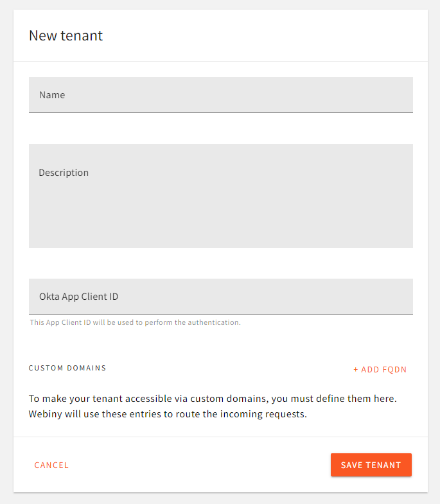The height and width of the screenshot is (504, 440).
Task: Click the Name input field
Action: click(220, 95)
